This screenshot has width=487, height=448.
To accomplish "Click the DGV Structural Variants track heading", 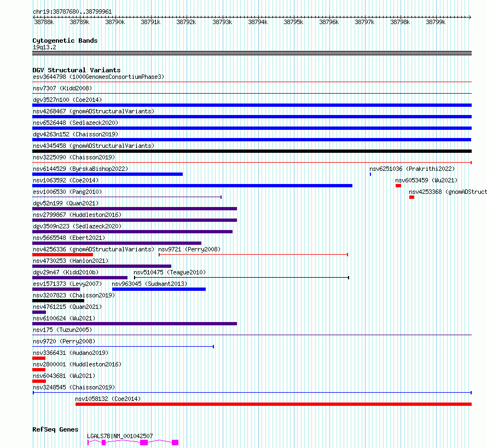I will (x=77, y=70).
